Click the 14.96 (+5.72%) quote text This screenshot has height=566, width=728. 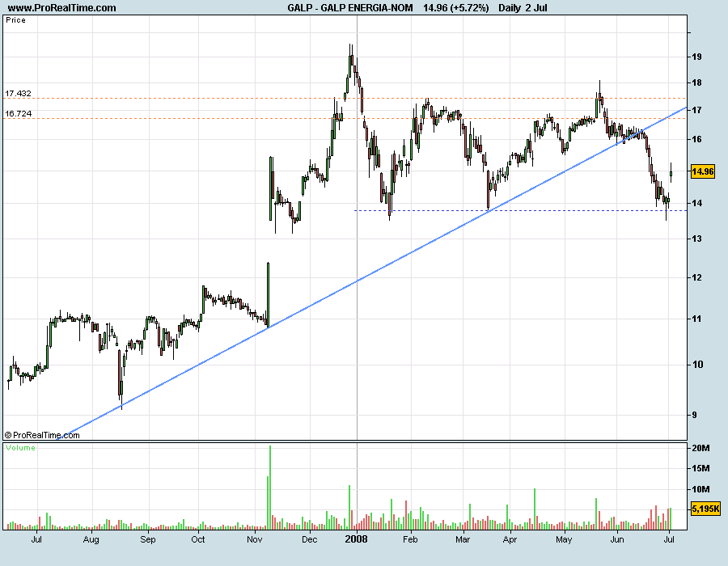click(456, 8)
